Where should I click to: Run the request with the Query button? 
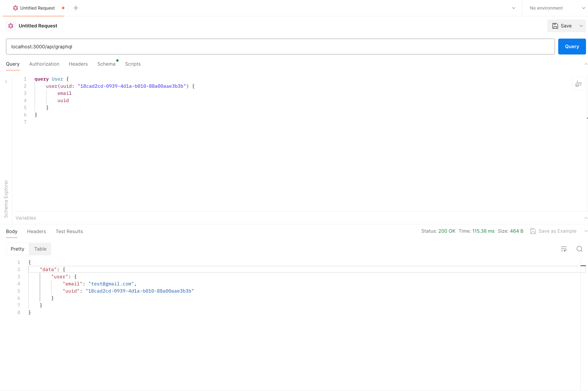click(x=572, y=46)
